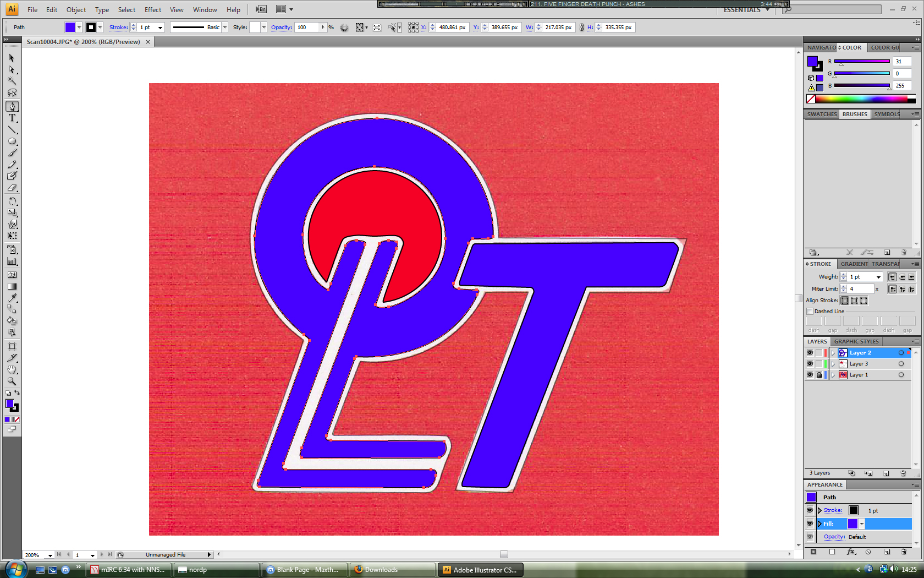
Task: Open Blank Page - Maxthon from the taskbar
Action: coord(305,570)
